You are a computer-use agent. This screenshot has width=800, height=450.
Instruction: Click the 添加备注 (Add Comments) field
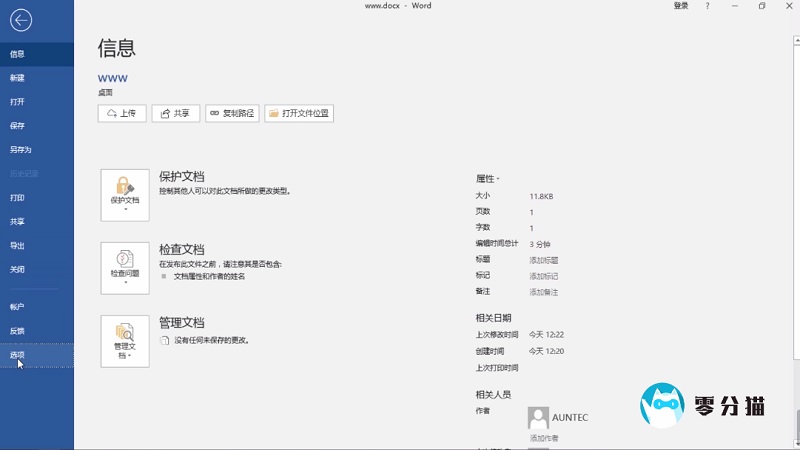[544, 292]
